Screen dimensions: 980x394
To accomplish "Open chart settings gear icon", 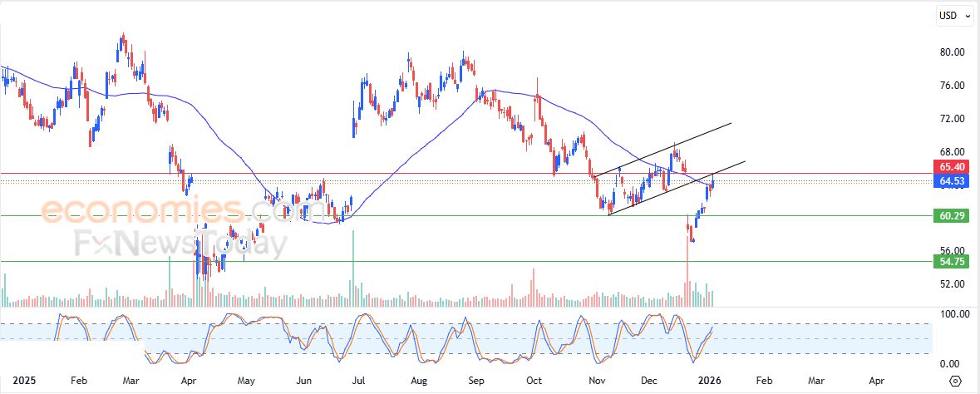I will point(955,381).
